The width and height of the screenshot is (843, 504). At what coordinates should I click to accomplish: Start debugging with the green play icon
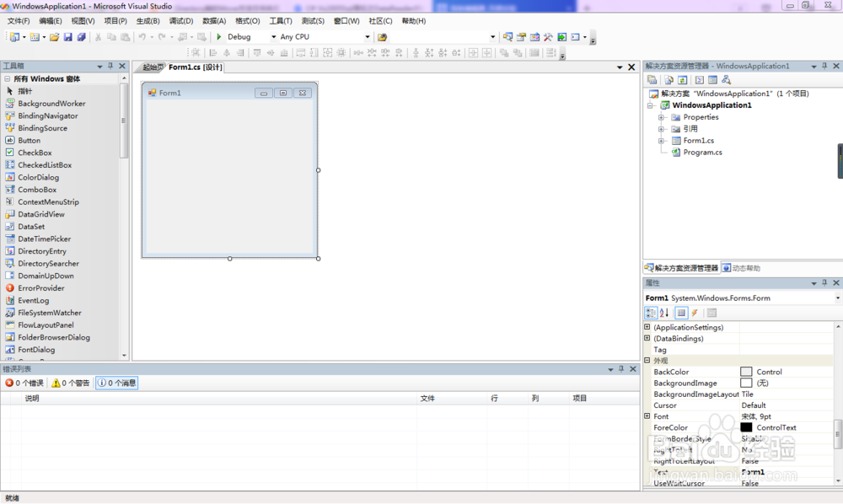pyautogui.click(x=219, y=36)
